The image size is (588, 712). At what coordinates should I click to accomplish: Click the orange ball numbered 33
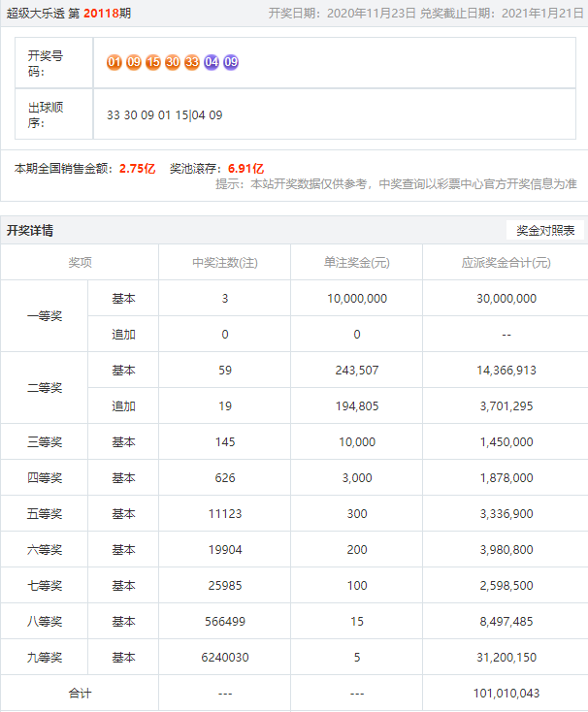192,62
